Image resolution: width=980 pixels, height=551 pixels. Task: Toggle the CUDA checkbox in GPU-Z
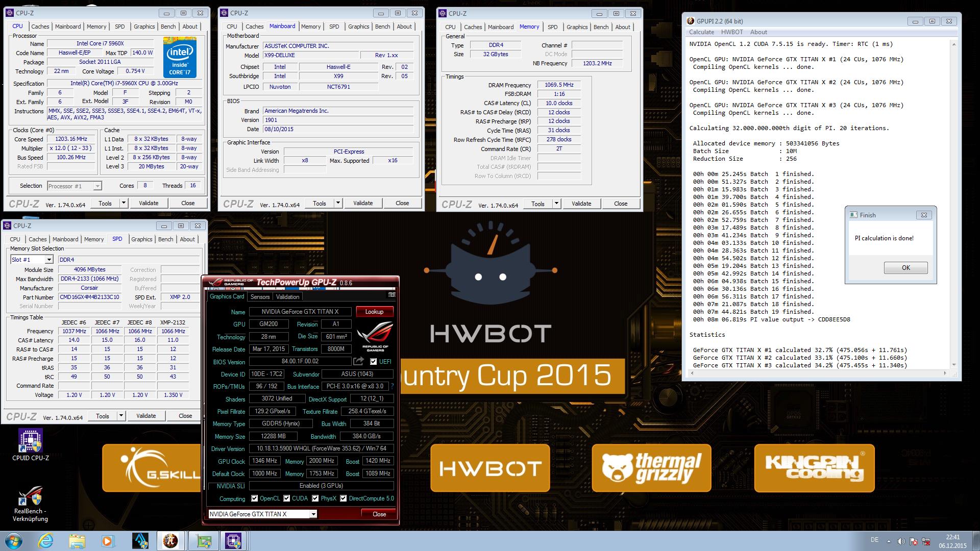pyautogui.click(x=287, y=498)
